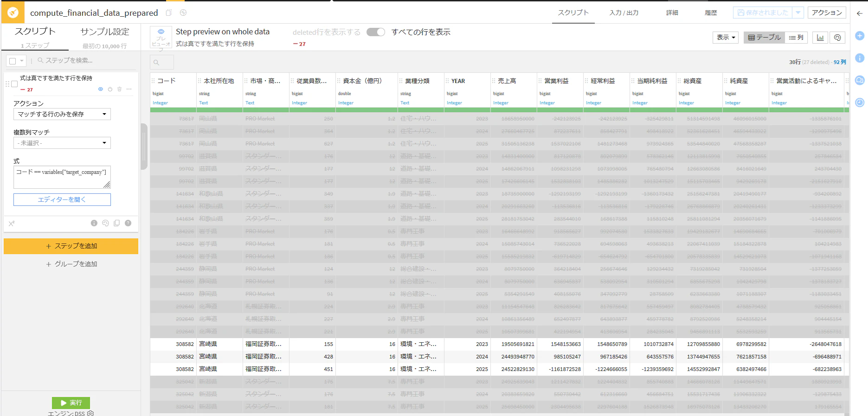Click the 保存されました save button

click(763, 13)
